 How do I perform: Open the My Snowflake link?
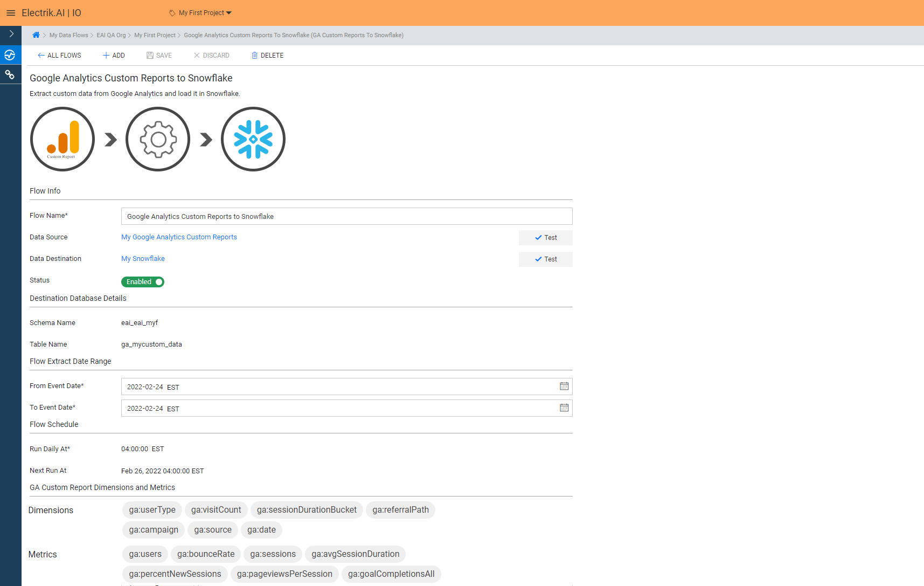(x=143, y=258)
